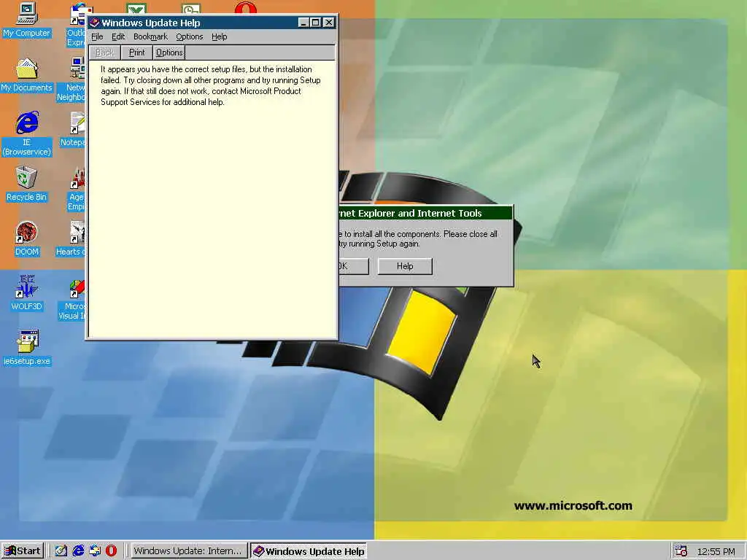747x560 pixels.
Task: Click the Internet Explorer and Internet Tools title bar
Action: click(425, 214)
